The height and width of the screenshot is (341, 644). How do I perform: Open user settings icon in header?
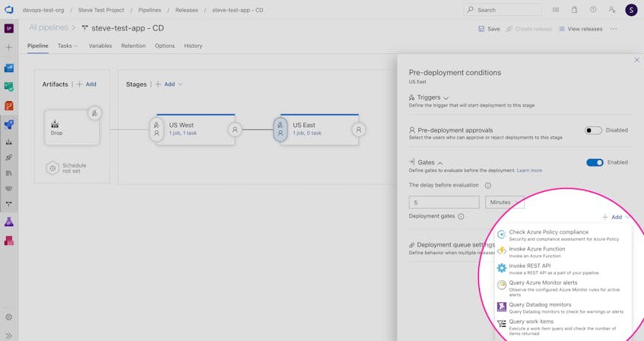coord(612,9)
